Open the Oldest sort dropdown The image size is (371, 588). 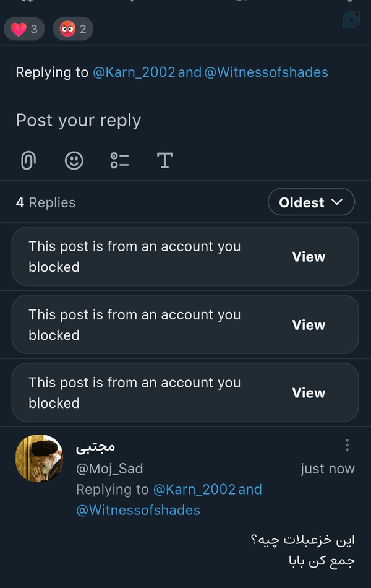tap(311, 202)
